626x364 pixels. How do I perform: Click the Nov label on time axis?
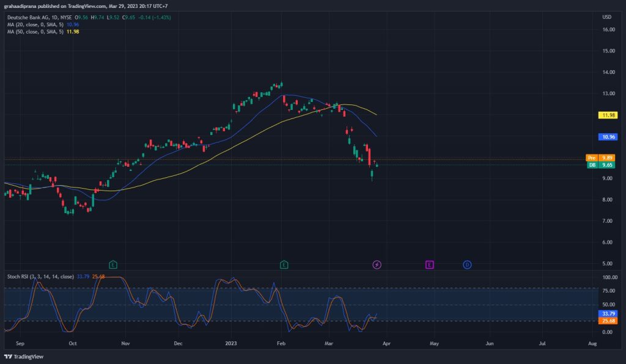[125, 344]
